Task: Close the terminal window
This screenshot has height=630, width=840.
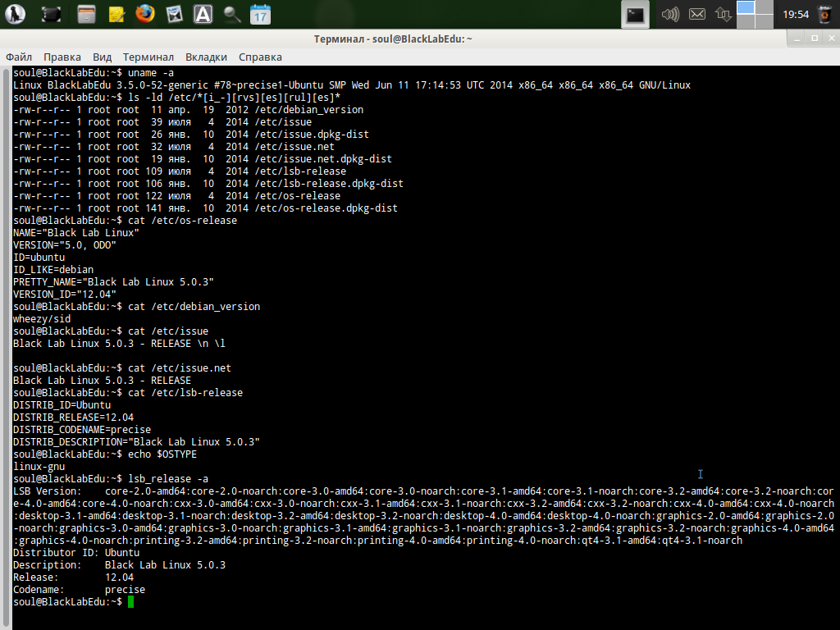Action: pos(832,39)
